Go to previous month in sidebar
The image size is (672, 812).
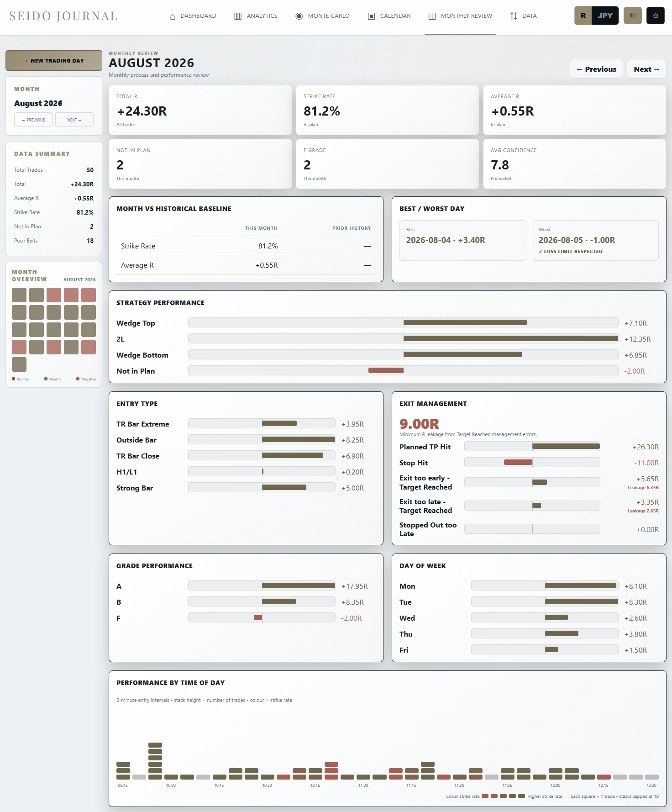(x=33, y=120)
